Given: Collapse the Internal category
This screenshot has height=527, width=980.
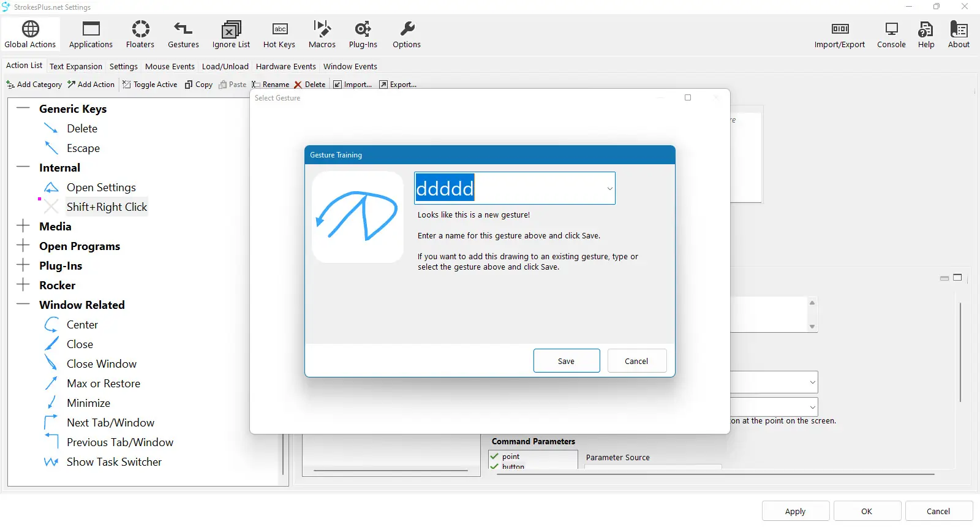Looking at the screenshot, I should tap(23, 167).
